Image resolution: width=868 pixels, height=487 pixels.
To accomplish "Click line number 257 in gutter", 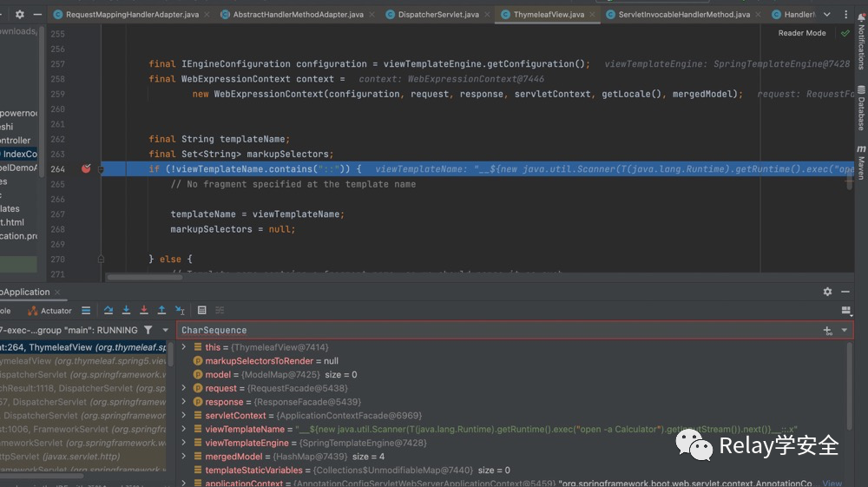I will click(57, 63).
